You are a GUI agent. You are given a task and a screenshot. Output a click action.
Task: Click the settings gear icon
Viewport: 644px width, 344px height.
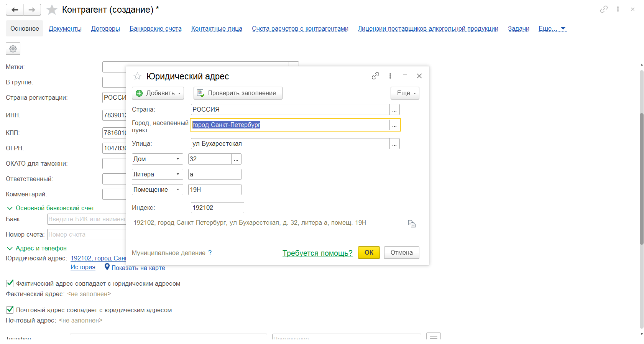13,49
